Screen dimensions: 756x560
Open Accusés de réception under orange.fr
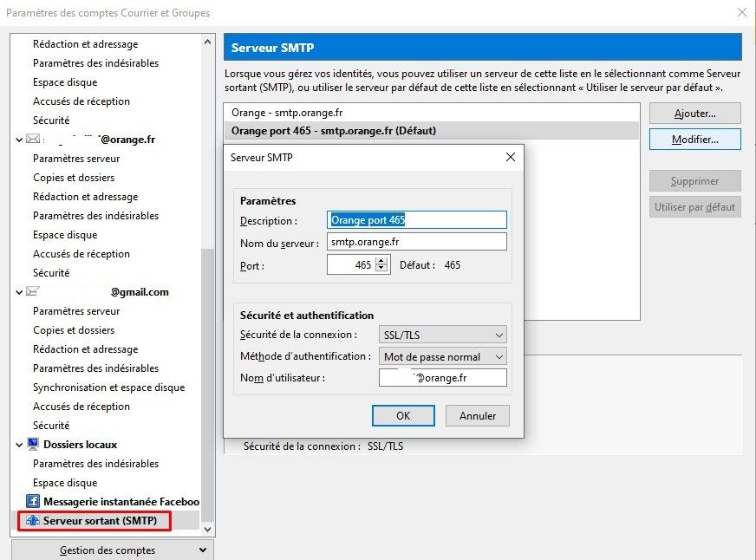coord(81,253)
